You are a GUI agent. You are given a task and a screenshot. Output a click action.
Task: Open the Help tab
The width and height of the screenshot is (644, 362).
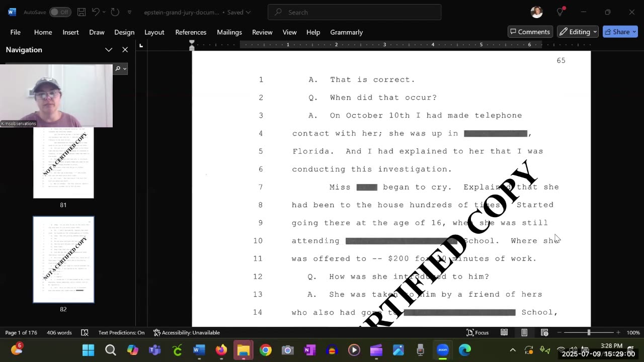313,32
